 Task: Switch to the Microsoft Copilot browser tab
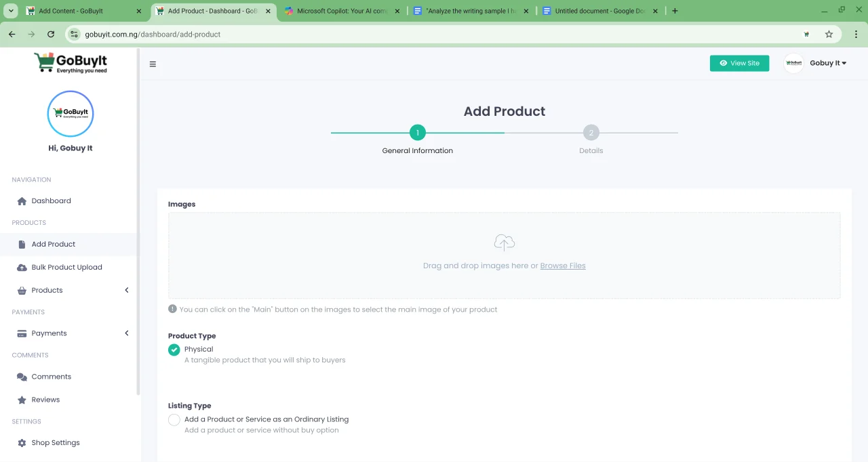pyautogui.click(x=339, y=11)
